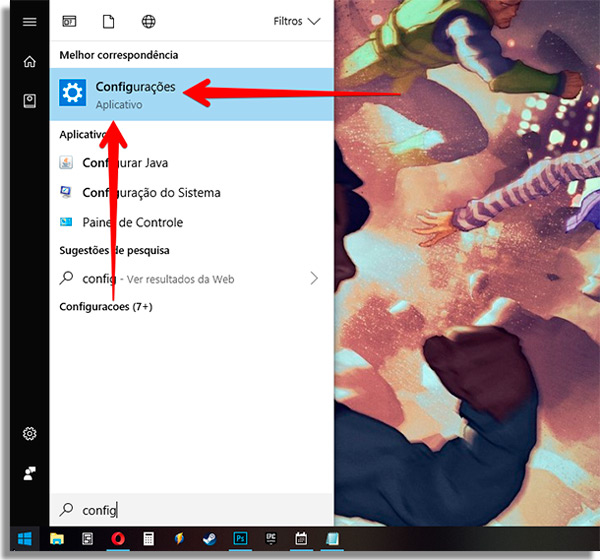The width and height of the screenshot is (600, 560).
Task: Open the lightning globe taskbar app
Action: 179,539
